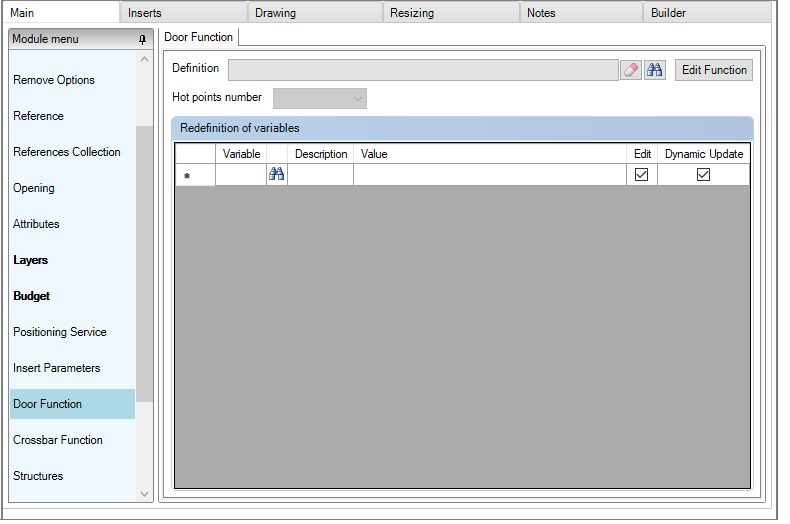Open Structures in module menu
Screen dimensions: 790x524
[72, 476]
